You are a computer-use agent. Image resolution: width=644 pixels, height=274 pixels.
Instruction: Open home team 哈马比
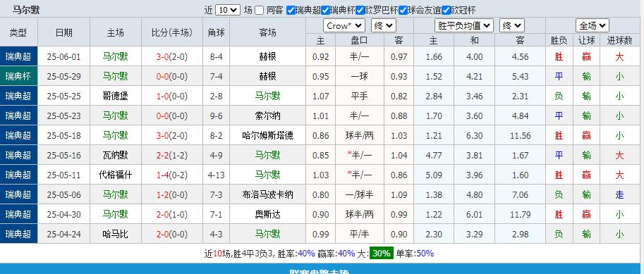116,234
